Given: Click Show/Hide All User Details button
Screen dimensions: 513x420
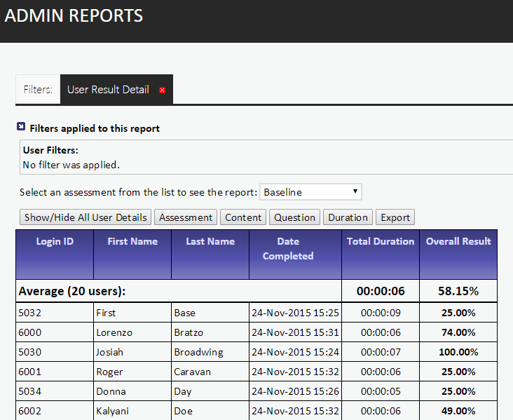Looking at the screenshot, I should pos(85,217).
